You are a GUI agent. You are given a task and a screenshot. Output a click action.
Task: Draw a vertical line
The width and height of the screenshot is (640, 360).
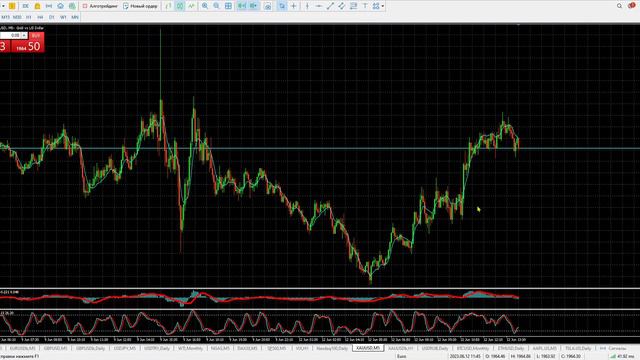coord(307,6)
